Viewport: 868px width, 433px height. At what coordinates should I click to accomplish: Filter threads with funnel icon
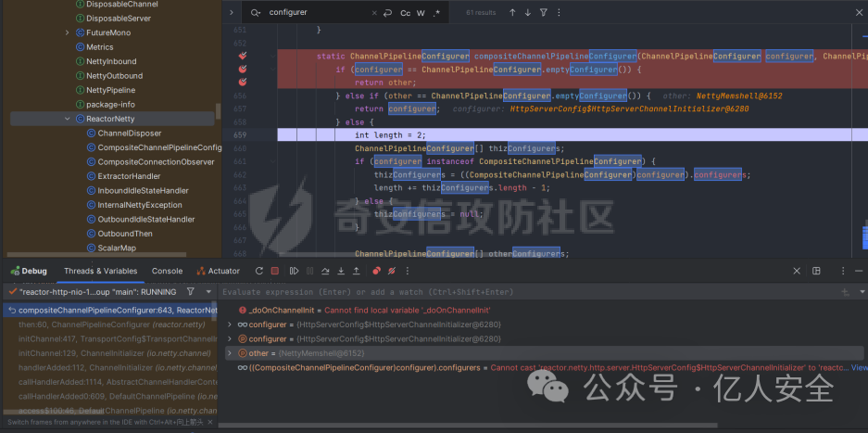coord(191,292)
